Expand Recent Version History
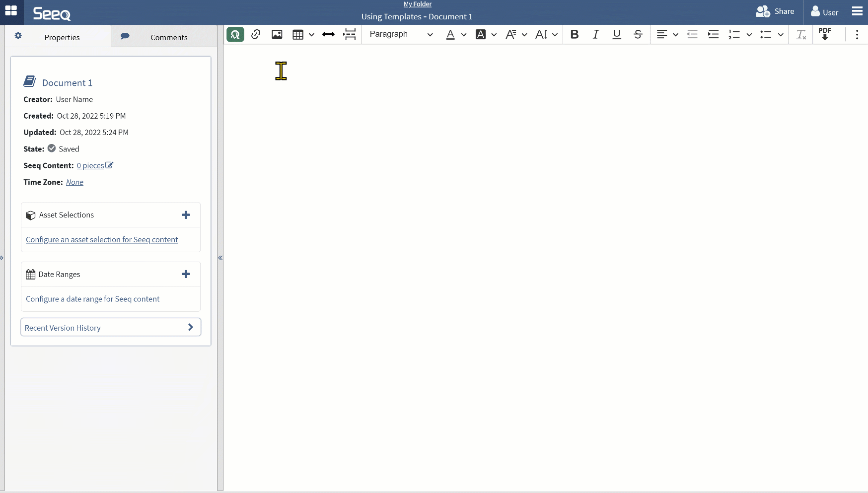 coord(111,328)
